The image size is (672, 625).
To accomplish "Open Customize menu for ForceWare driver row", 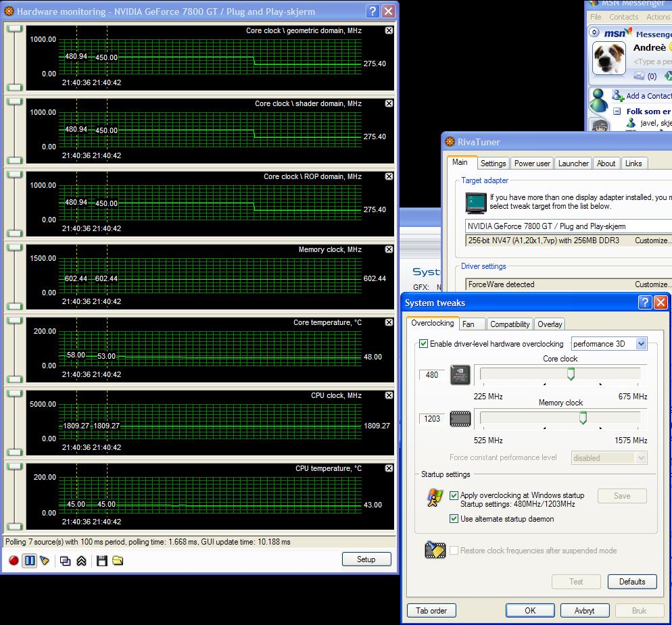I will [x=653, y=284].
